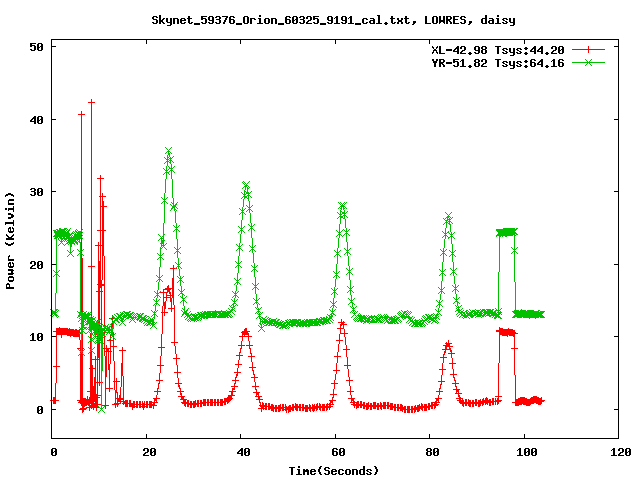The height and width of the screenshot is (480, 640).
Task: Select legend entry YR-51.82 Tsys:64.16
Action: tap(498, 63)
